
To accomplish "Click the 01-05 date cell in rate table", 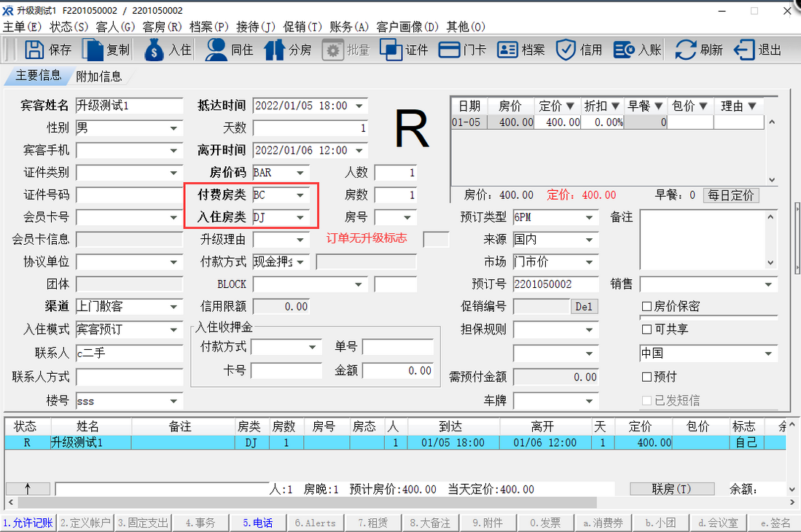I will (x=469, y=122).
